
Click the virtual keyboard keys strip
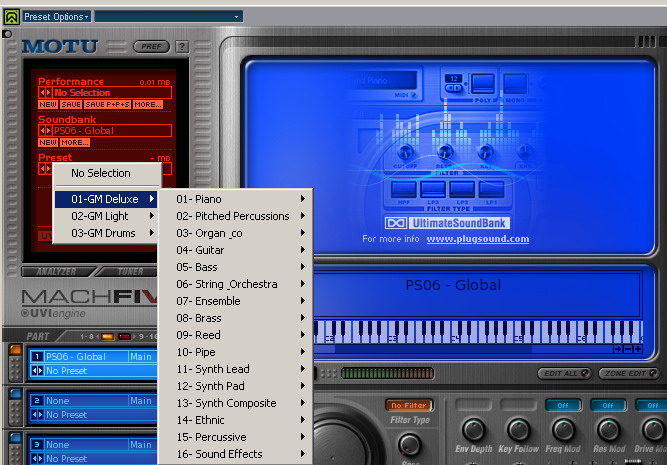pyautogui.click(x=478, y=331)
